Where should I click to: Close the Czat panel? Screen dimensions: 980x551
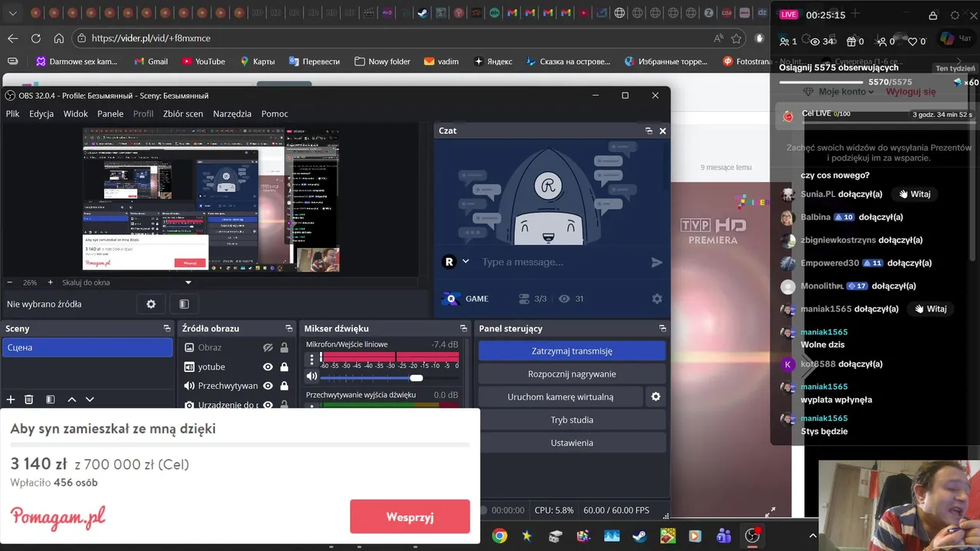click(663, 131)
